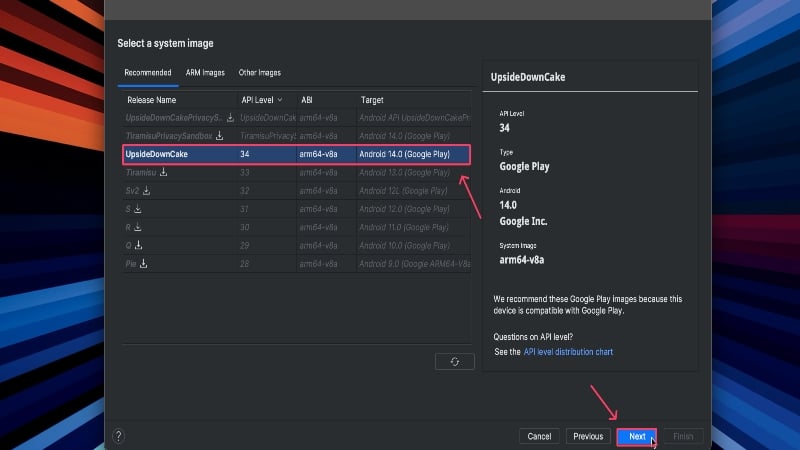Select the UpsideDownCakePrivacySandbox row name
This screenshot has height=450, width=800.
point(173,118)
